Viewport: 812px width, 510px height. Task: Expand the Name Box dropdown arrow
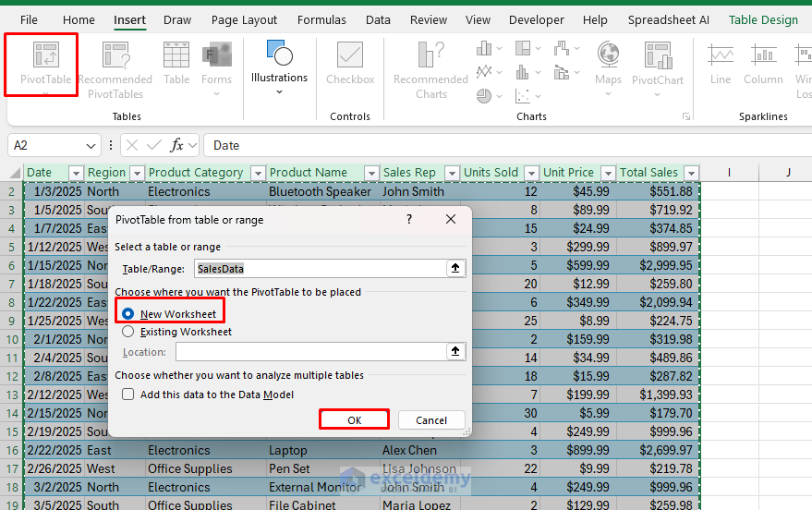[x=91, y=146]
